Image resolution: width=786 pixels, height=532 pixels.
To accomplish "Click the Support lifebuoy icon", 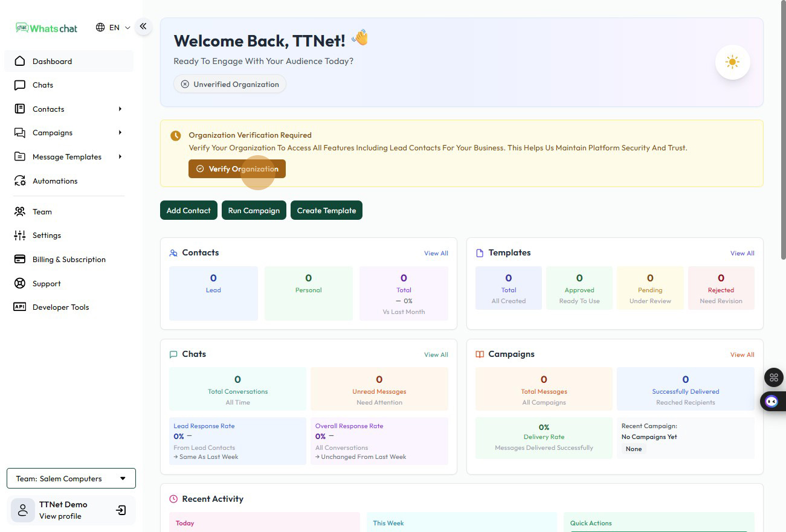I will [x=20, y=284].
